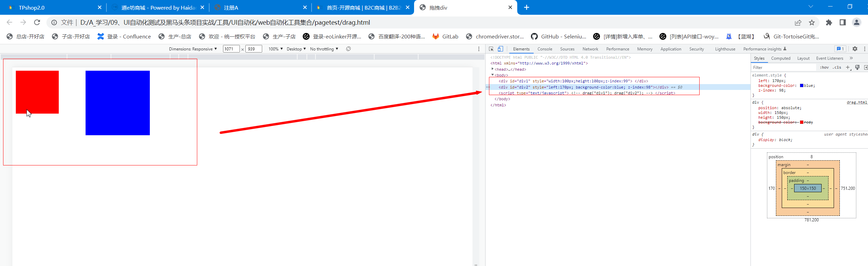
Task: Open the Confluence login bookmark
Action: [x=124, y=36]
